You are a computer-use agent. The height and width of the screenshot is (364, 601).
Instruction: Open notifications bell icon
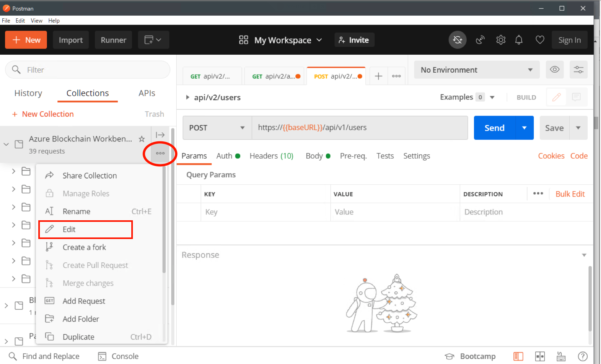point(519,40)
